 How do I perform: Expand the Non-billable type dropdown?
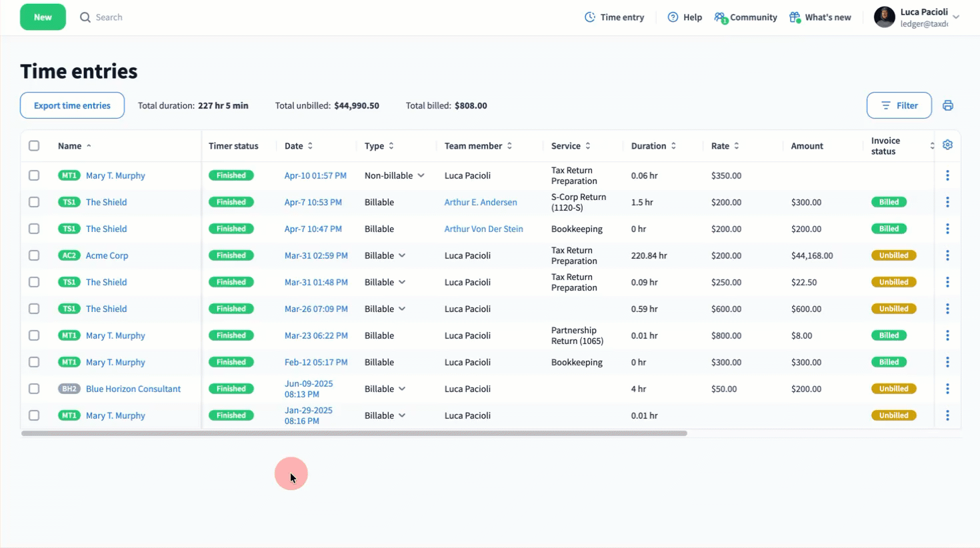[421, 175]
